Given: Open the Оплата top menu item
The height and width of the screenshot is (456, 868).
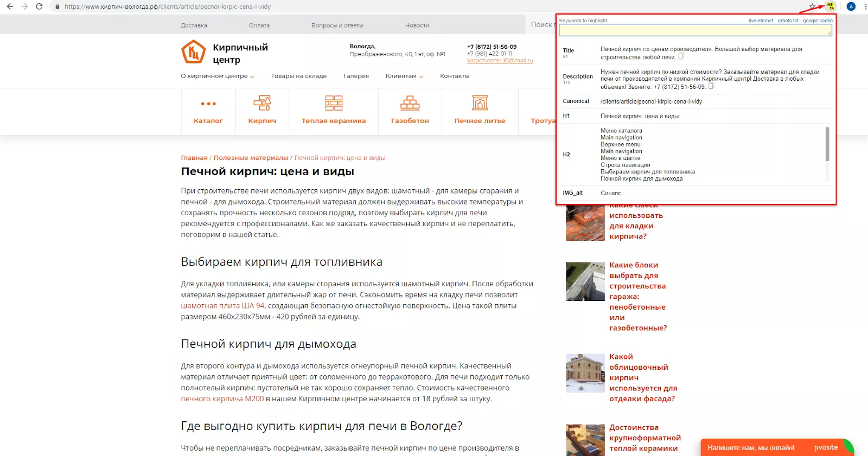Looking at the screenshot, I should [259, 25].
